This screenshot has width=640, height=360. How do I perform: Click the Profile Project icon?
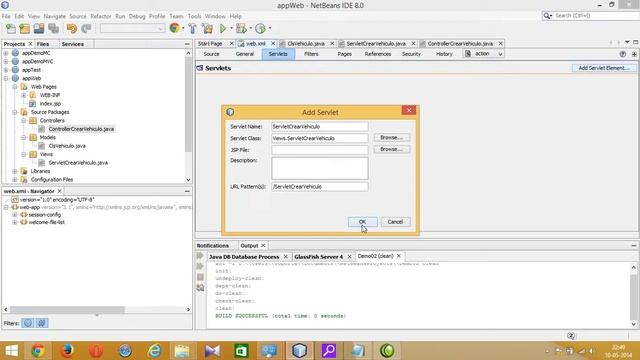(x=260, y=29)
